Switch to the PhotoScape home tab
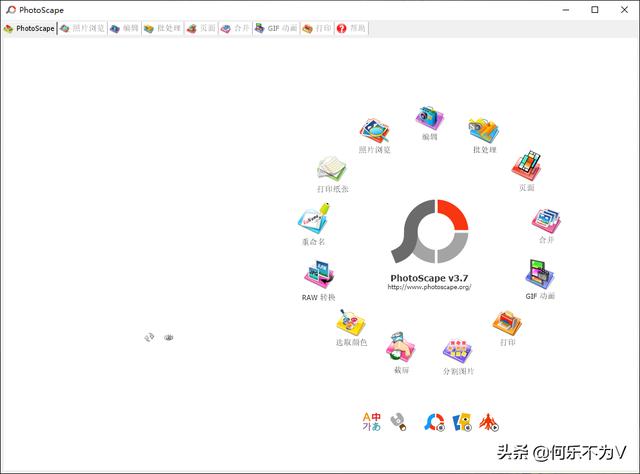This screenshot has width=640, height=474. point(29,28)
